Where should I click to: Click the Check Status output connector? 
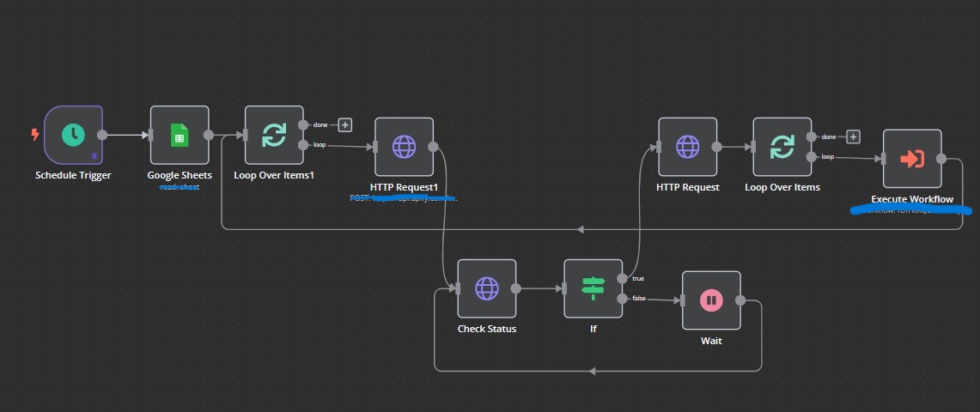click(x=516, y=288)
